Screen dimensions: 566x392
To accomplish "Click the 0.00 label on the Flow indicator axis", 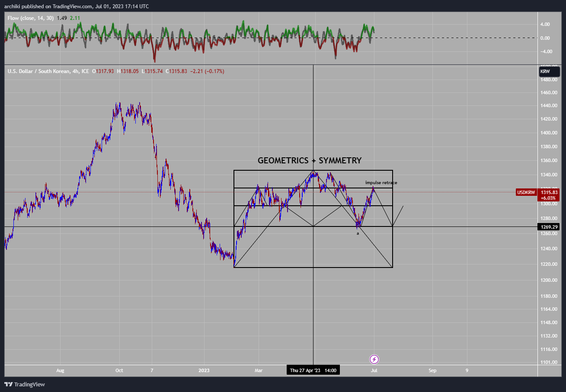I will pyautogui.click(x=544, y=38).
